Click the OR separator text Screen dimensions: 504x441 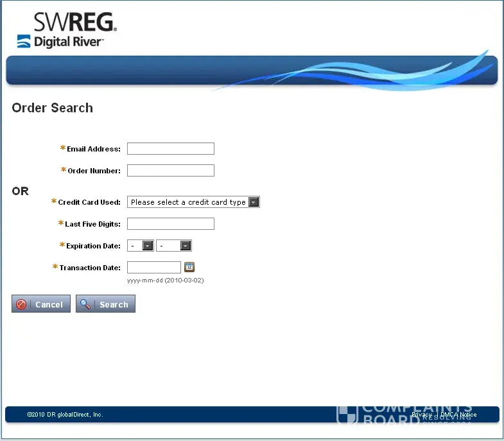click(x=21, y=191)
